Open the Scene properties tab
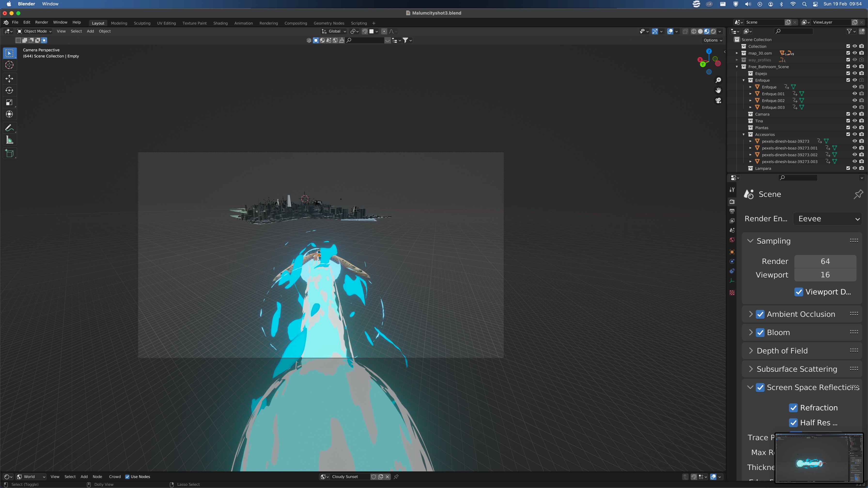Screen dimensions: 868x488 (732, 230)
